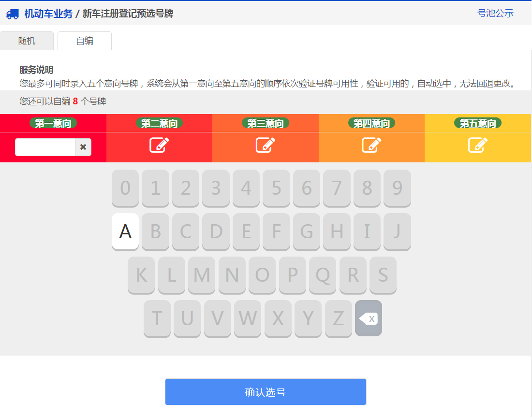Viewport: 532px width, 417px height.
Task: Open the 第三意向 pencil editor
Action: click(265, 145)
